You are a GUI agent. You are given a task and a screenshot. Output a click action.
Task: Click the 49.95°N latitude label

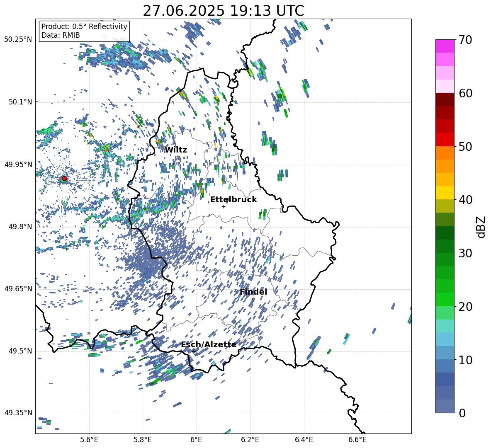18,165
